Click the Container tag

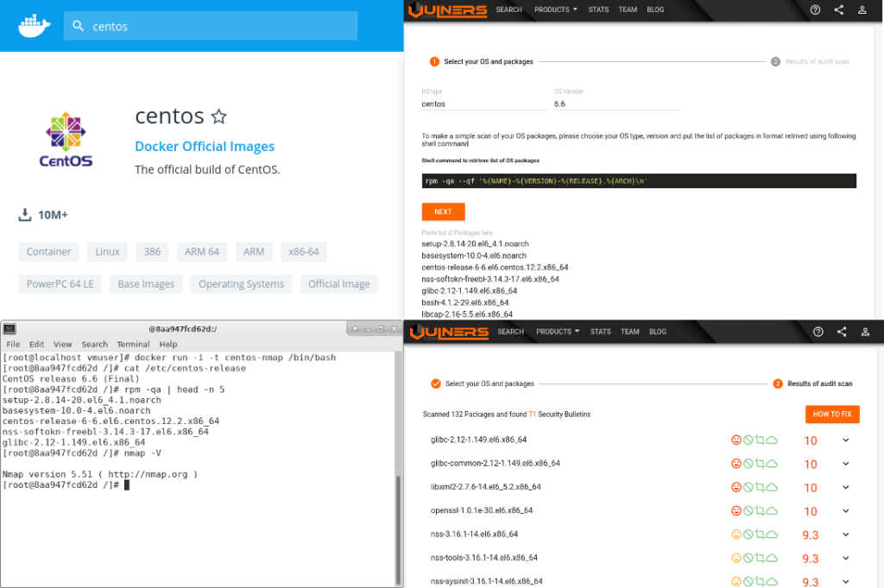[x=48, y=252]
